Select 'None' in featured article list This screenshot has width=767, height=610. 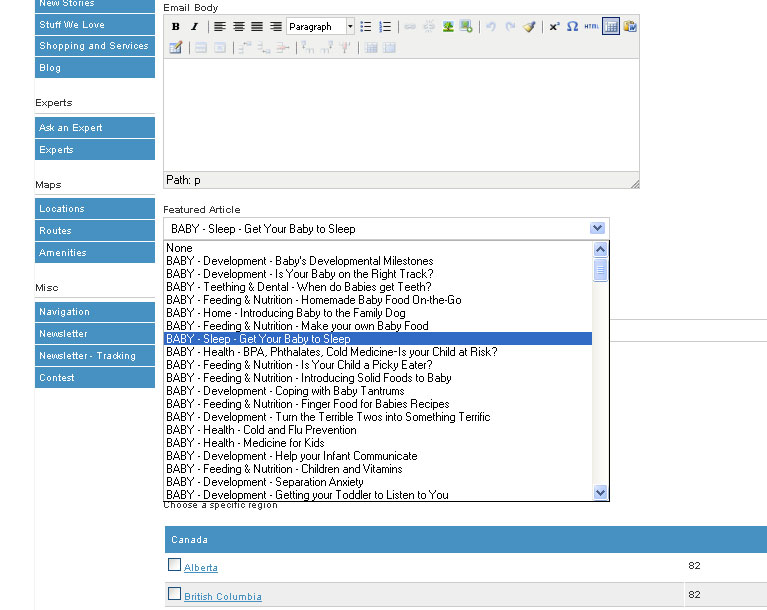(180, 248)
